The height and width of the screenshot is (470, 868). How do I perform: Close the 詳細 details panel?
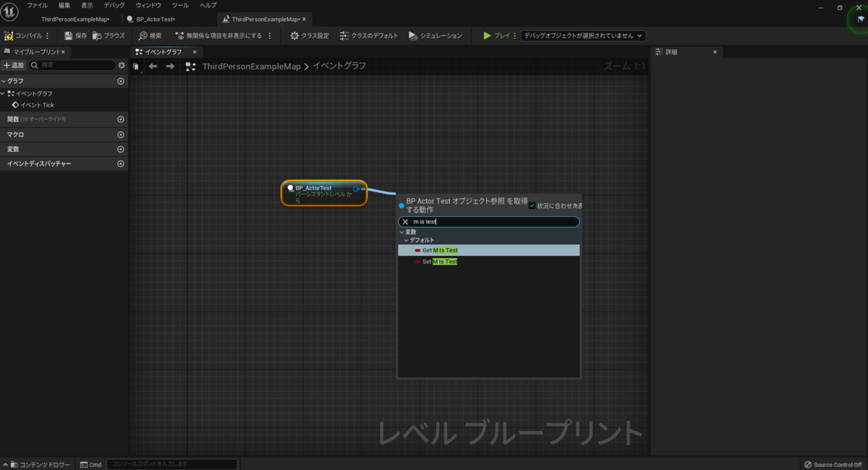pyautogui.click(x=715, y=52)
